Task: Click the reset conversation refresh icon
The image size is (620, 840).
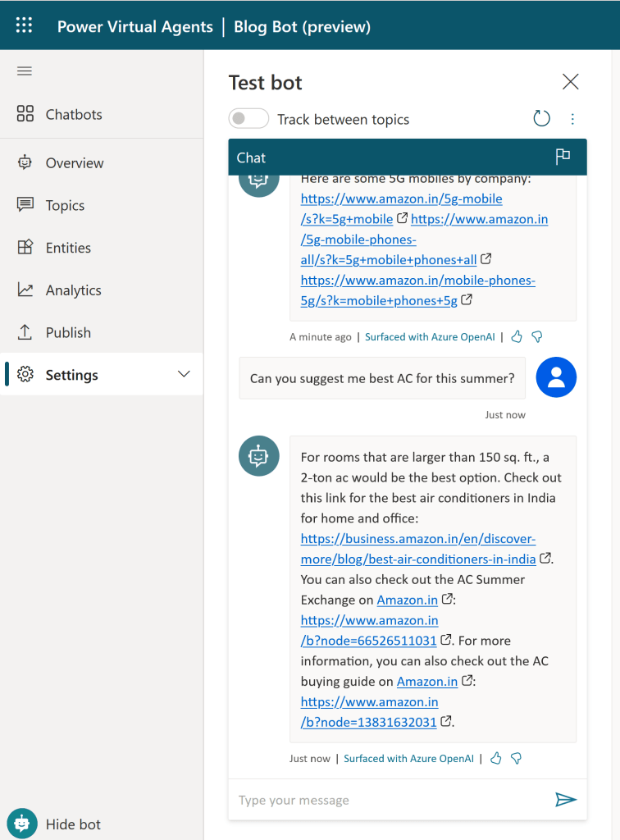Action: [x=541, y=119]
